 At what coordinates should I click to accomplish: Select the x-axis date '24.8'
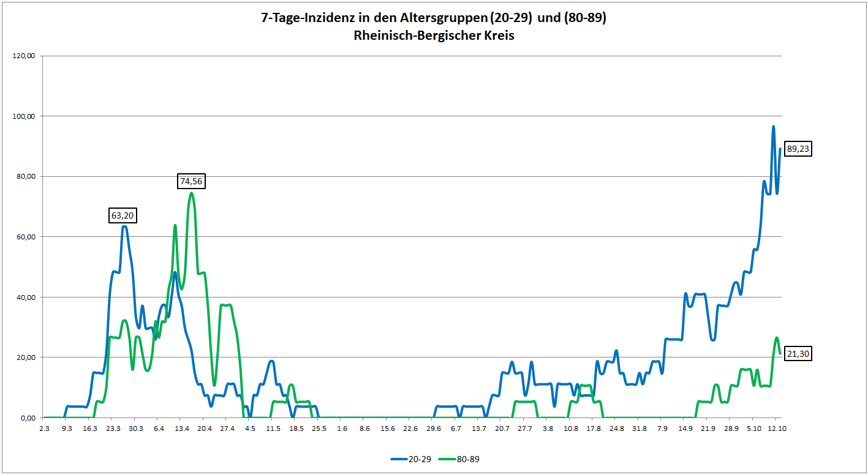[616, 428]
